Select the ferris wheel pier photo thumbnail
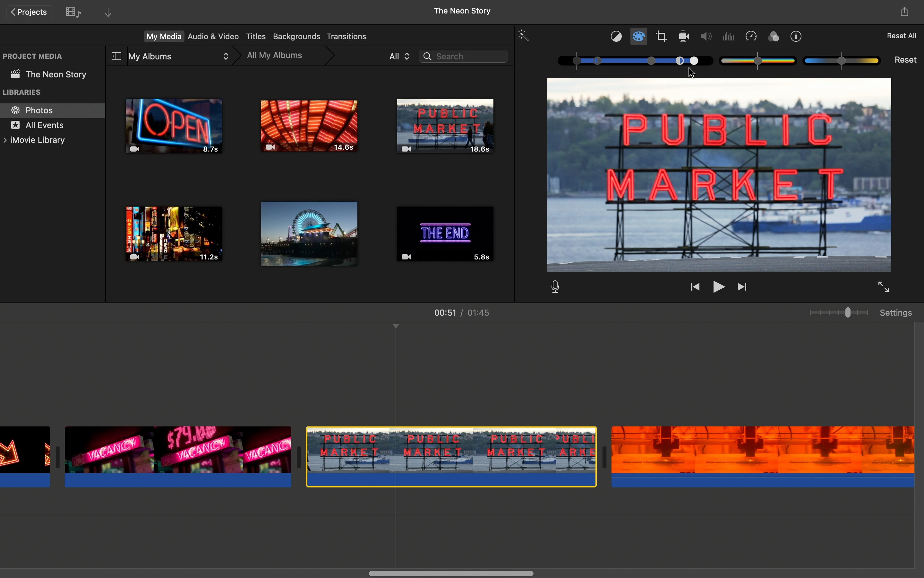The image size is (924, 578). 309,233
